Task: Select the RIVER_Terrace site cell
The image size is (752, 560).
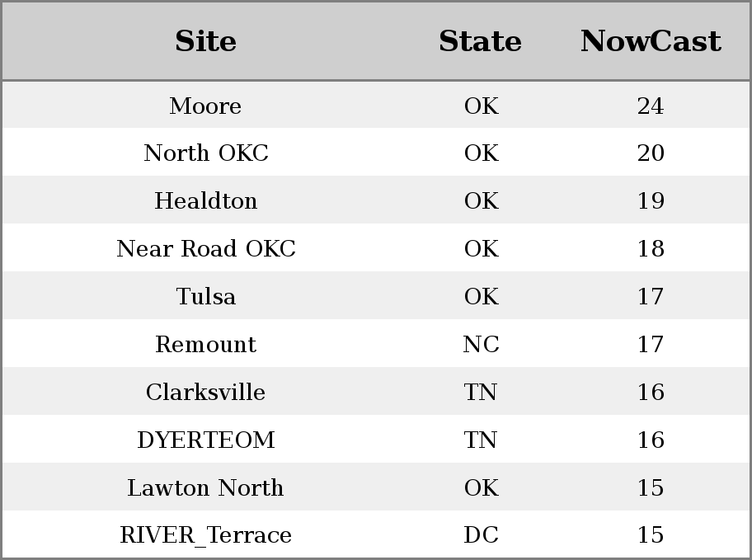Action: coord(205,535)
